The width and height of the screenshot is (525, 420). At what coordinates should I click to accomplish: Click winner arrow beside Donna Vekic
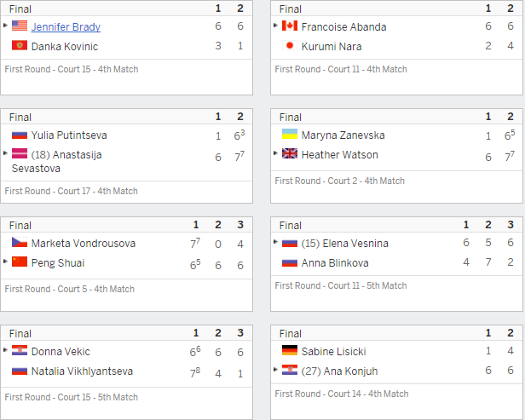(x=5, y=350)
